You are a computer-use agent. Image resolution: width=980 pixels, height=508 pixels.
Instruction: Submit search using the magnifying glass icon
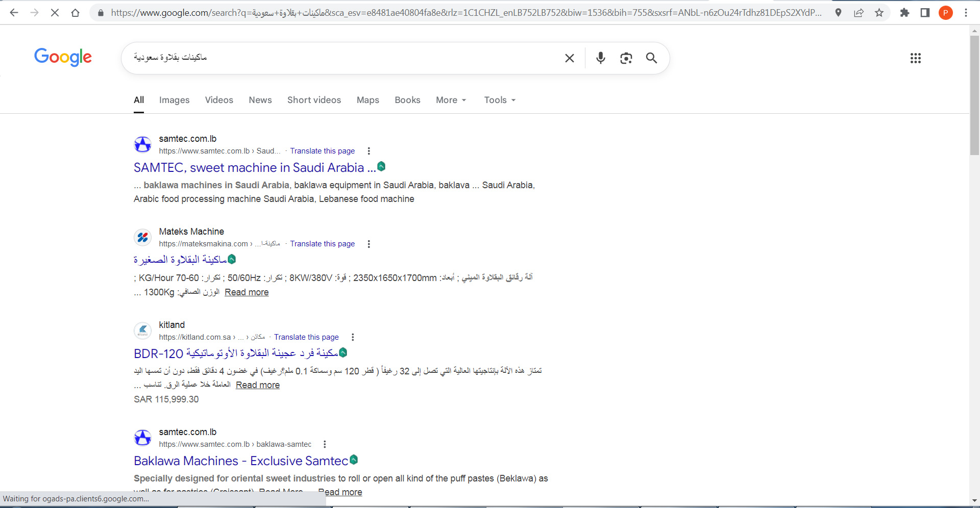click(651, 58)
